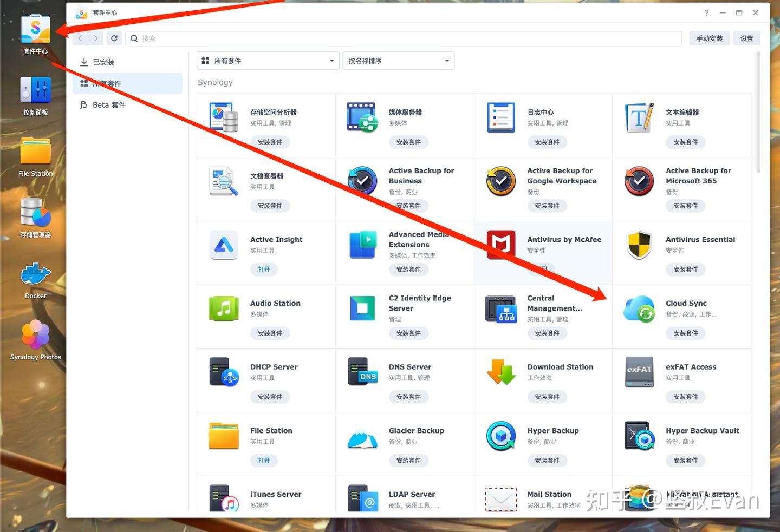Viewport: 780px width, 532px height.
Task: Expand the all-packages category dropdown
Action: (x=268, y=61)
